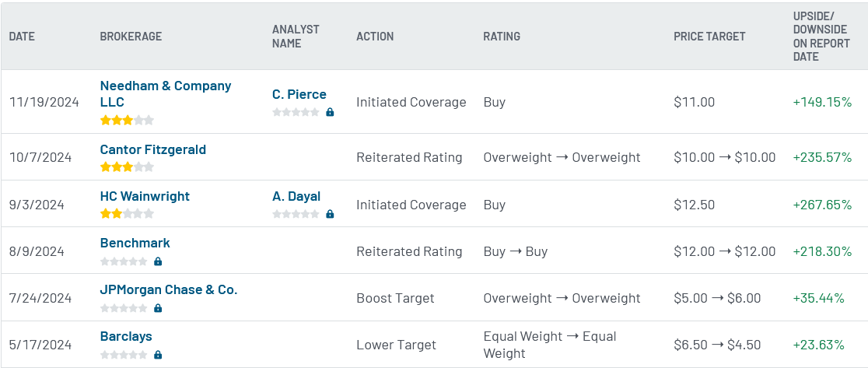Screen dimensions: 868x368
Task: Click the +23.63% upside value
Action: [819, 345]
